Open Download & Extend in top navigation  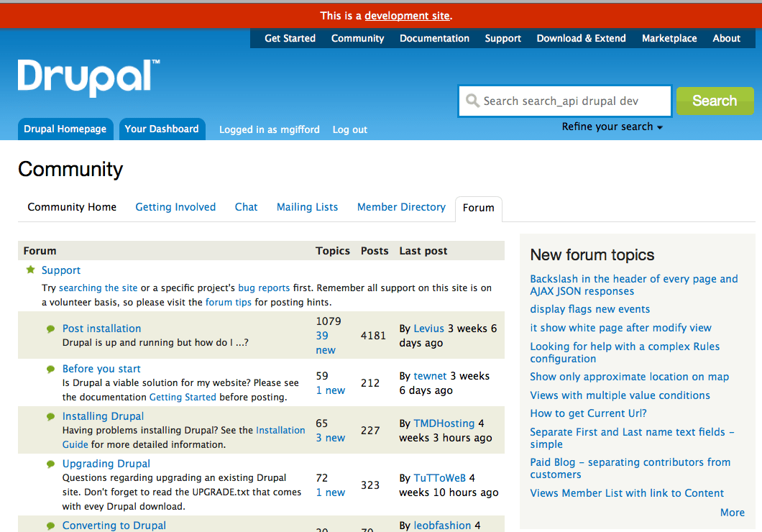(x=582, y=38)
